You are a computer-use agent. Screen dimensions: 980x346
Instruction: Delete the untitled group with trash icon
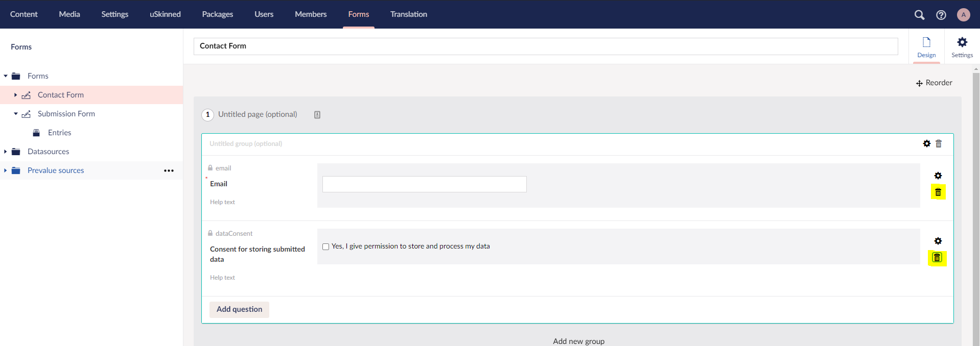pyautogui.click(x=939, y=144)
